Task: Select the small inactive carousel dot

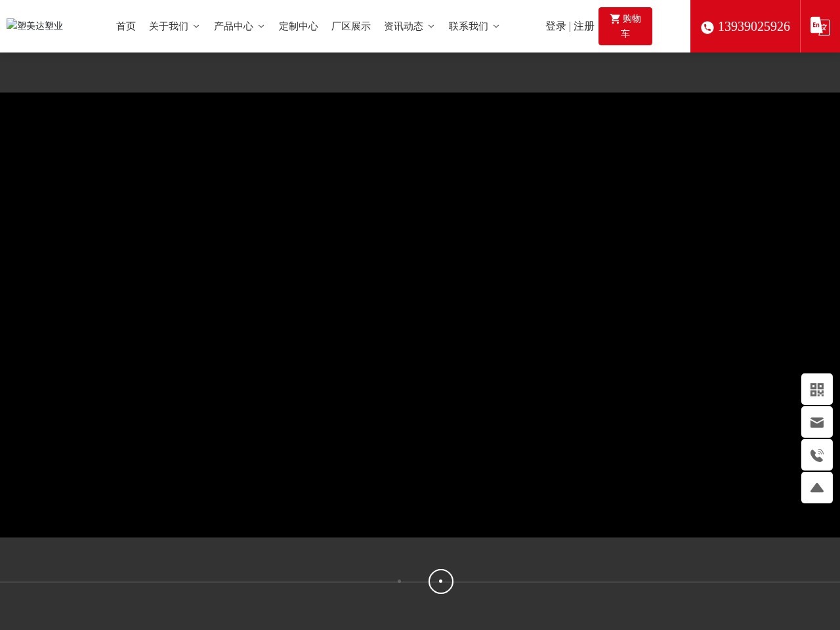Action: pyautogui.click(x=399, y=581)
